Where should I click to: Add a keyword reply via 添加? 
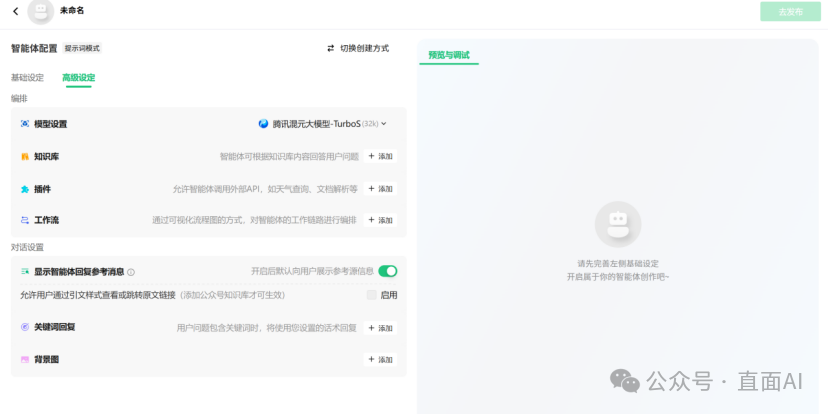[380, 328]
